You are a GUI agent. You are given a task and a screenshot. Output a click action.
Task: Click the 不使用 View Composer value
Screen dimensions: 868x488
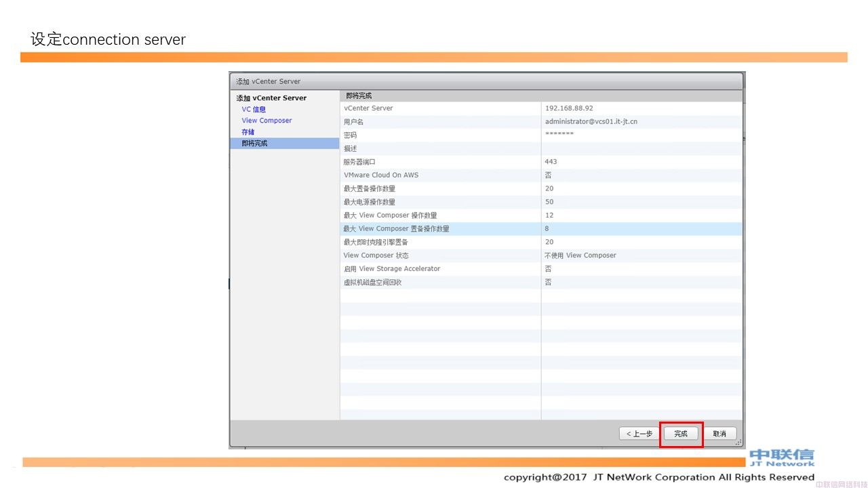[580, 256]
